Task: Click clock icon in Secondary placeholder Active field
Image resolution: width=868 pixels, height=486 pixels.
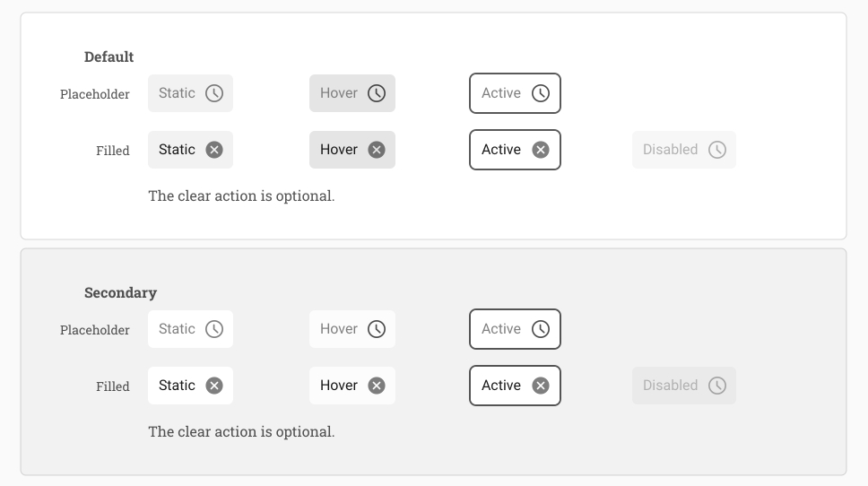Action: (x=541, y=329)
